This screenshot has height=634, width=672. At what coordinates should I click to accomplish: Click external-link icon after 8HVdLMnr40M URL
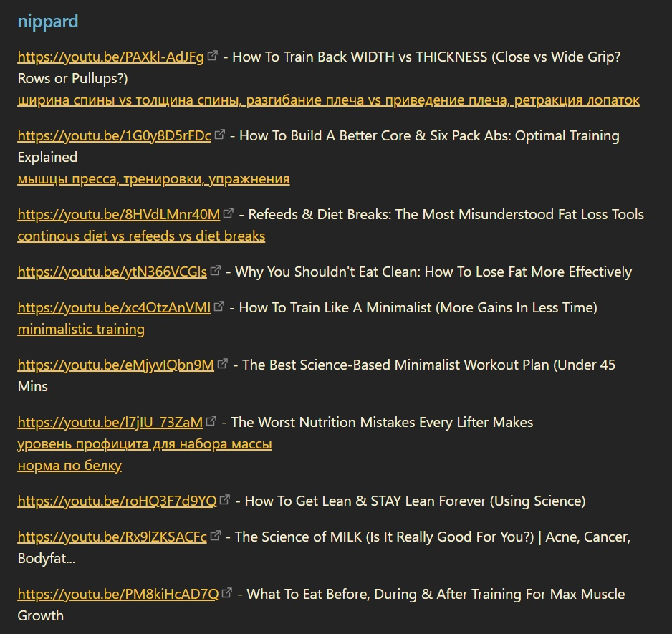(229, 213)
